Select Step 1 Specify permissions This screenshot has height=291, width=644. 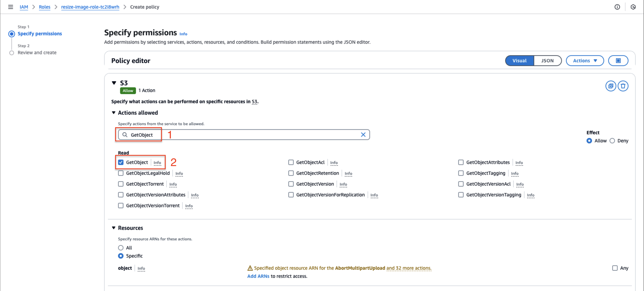point(40,33)
